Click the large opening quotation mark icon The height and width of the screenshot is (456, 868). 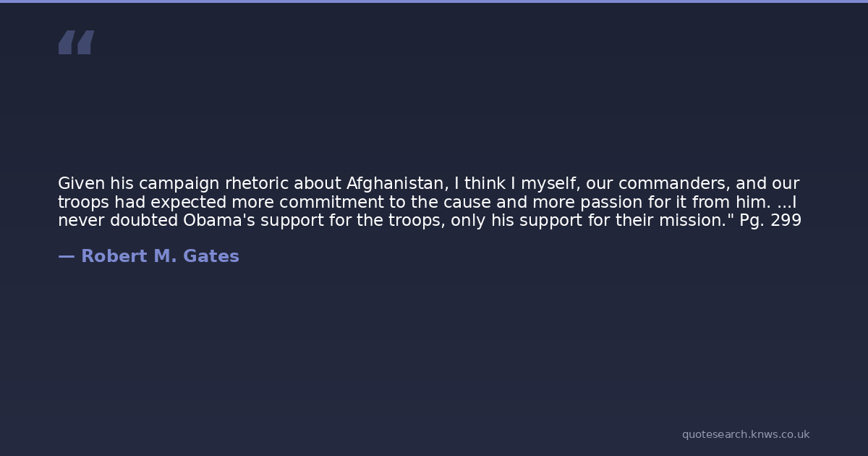(76, 42)
